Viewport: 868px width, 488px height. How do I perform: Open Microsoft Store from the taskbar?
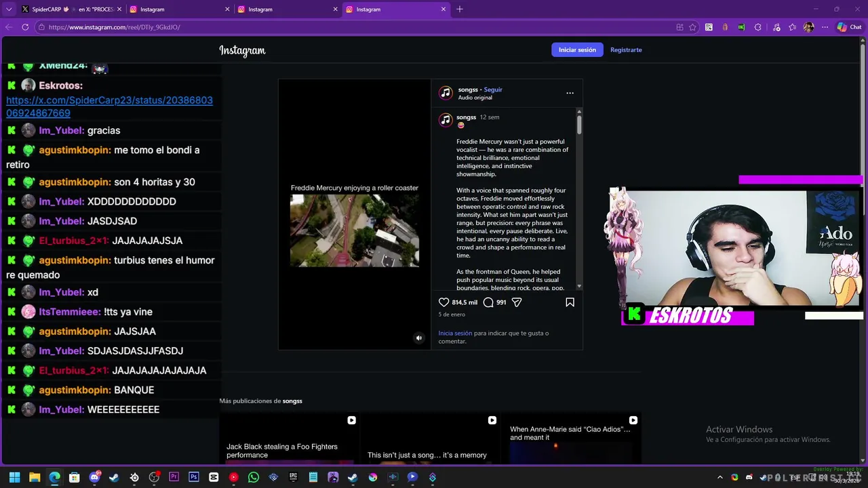[75, 477]
